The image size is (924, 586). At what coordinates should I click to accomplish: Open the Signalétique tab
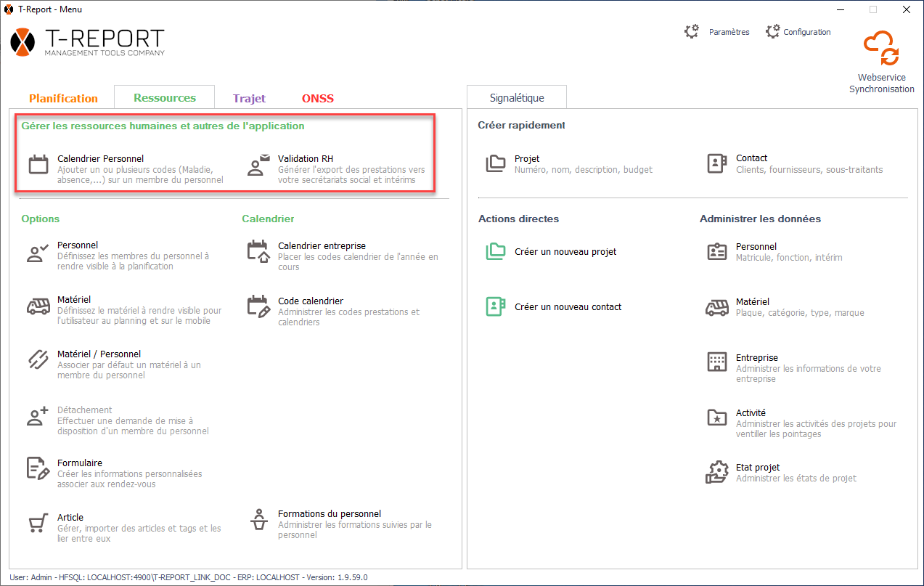pyautogui.click(x=516, y=97)
